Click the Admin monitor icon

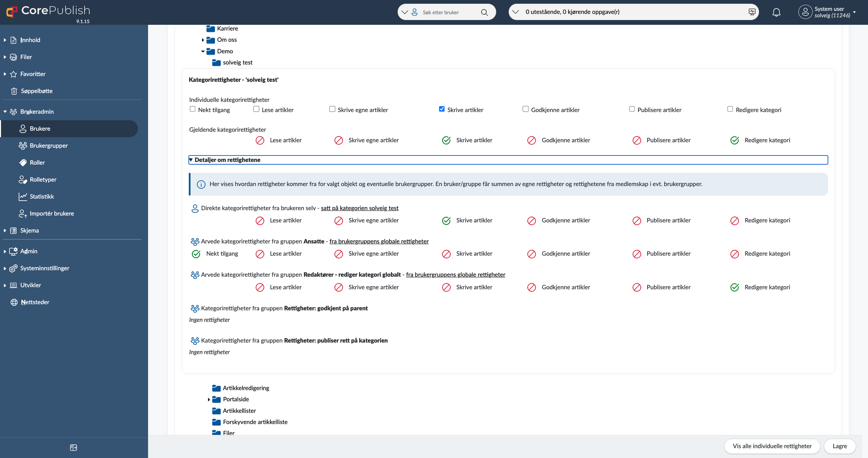[13, 251]
